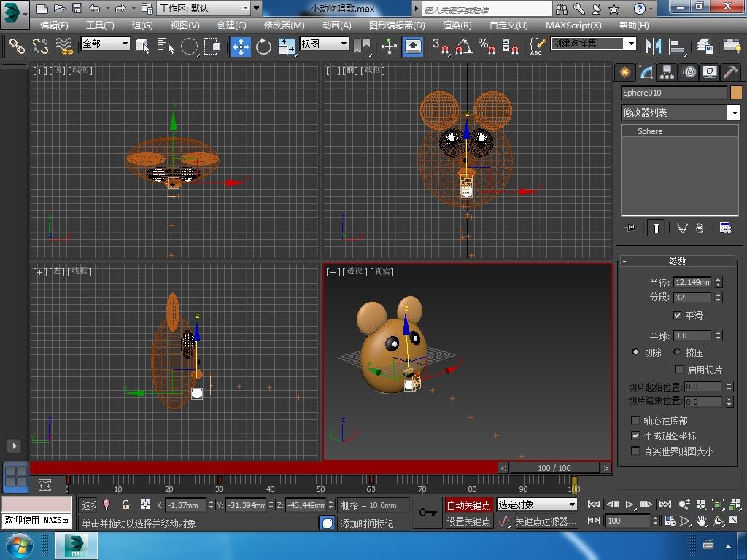The width and height of the screenshot is (747, 560).
Task: Expand the 修改器列表 modifier dropdown
Action: click(733, 112)
